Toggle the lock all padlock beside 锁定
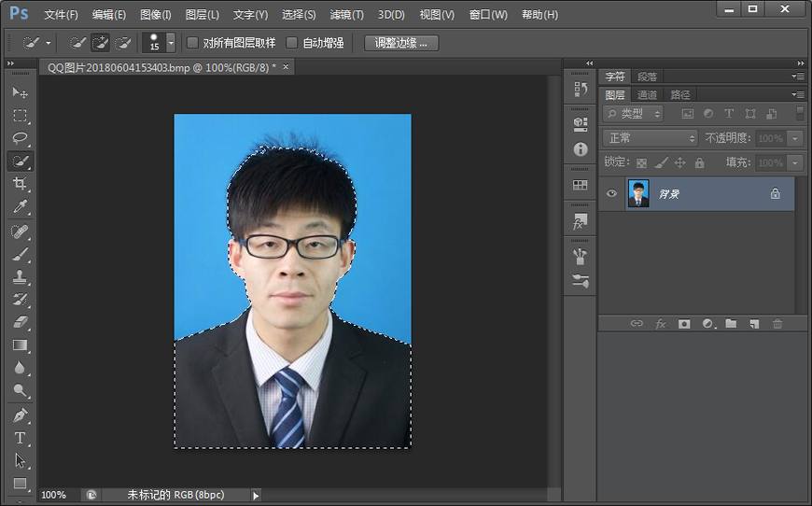The width and height of the screenshot is (812, 506). click(x=700, y=162)
